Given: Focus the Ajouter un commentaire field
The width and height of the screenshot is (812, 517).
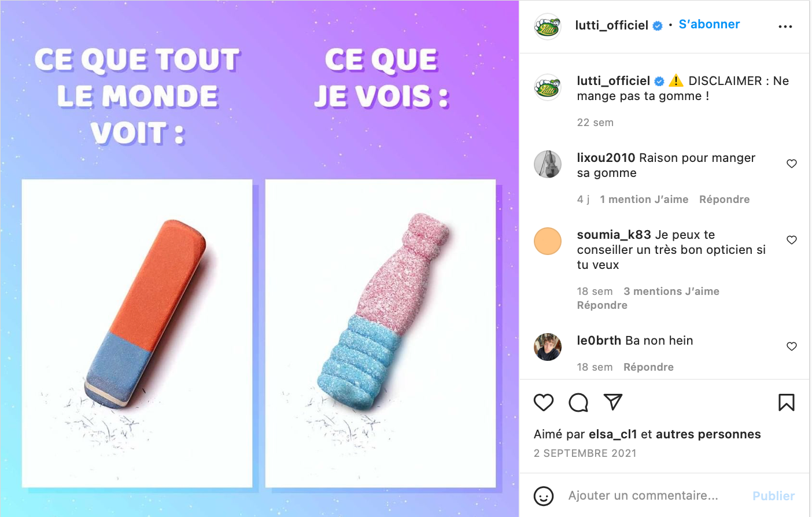Looking at the screenshot, I should [643, 496].
